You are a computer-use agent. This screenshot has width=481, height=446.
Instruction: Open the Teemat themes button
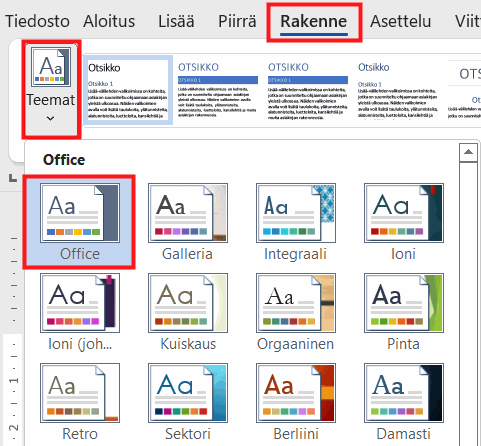pos(51,89)
